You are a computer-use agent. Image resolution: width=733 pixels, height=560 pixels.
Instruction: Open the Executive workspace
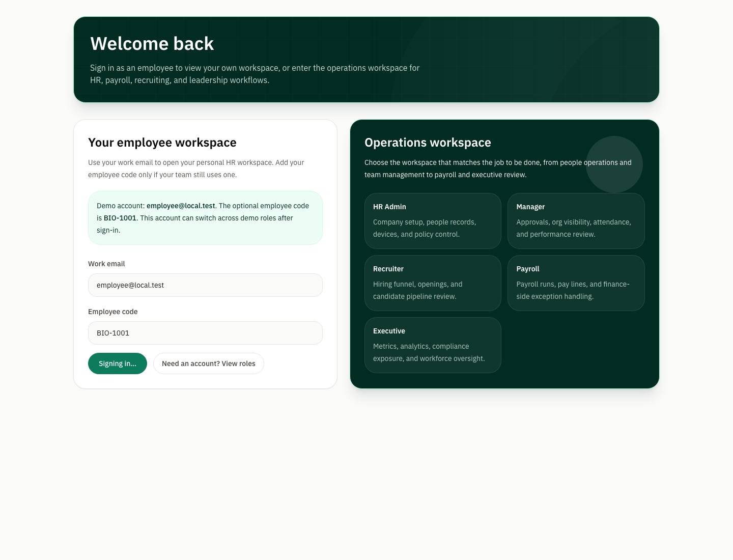[x=433, y=345]
